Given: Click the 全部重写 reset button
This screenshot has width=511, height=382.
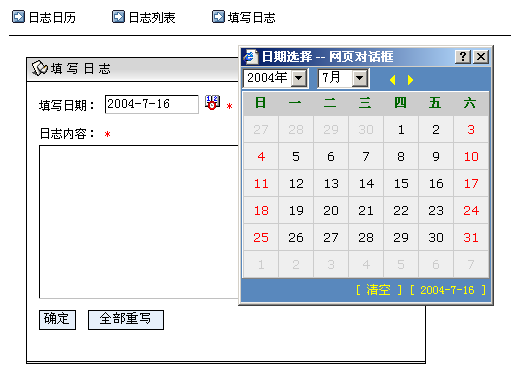Looking at the screenshot, I should [126, 320].
